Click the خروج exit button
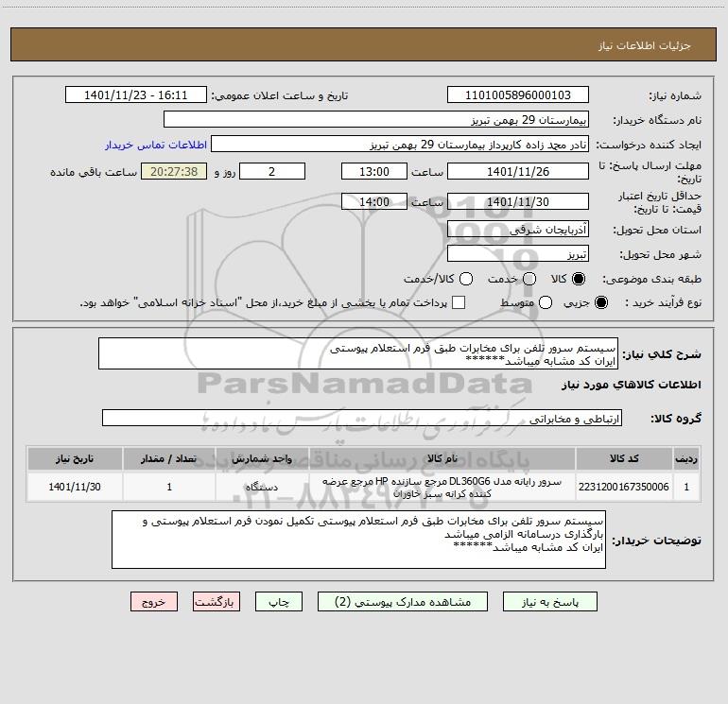Screen dimensions: 728x704 pos(154,602)
